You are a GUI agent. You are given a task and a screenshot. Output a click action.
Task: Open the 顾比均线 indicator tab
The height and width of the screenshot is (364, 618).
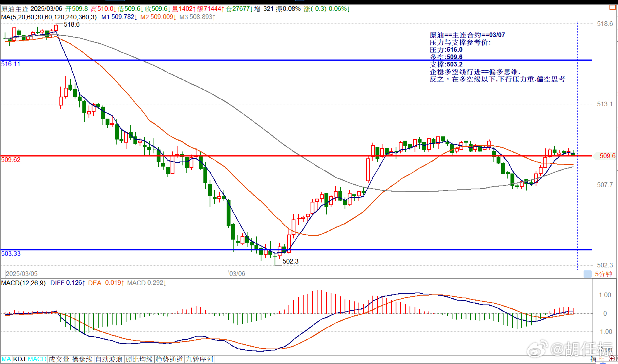(139, 359)
